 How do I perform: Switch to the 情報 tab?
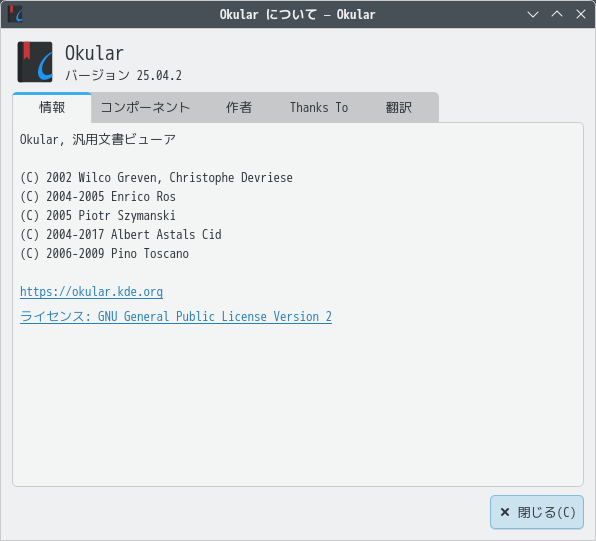click(52, 108)
